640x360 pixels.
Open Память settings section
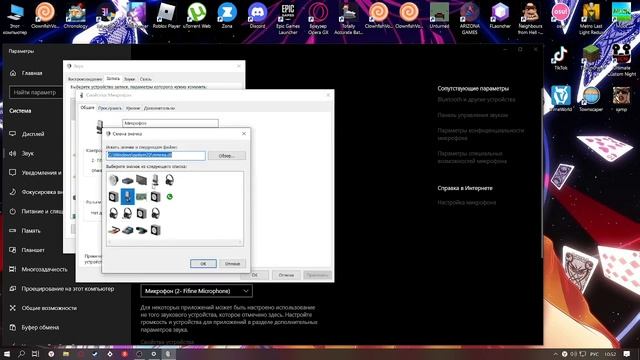(25, 231)
